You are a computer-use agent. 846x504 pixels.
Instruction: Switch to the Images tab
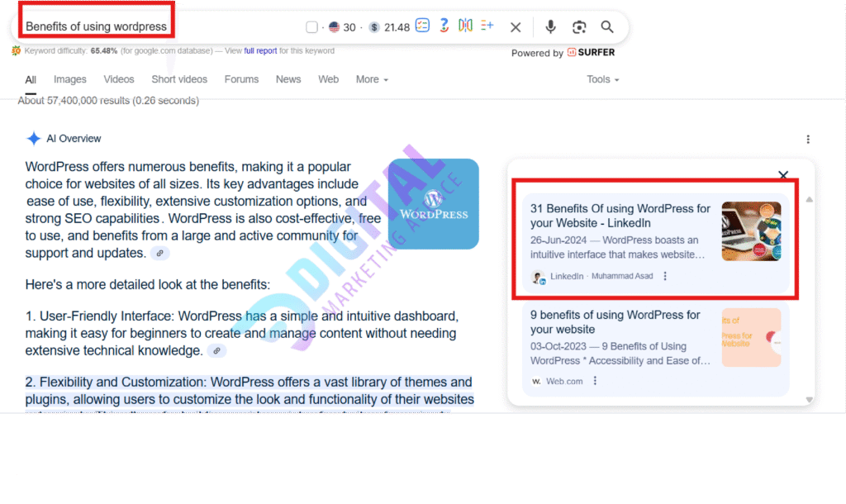(x=70, y=79)
